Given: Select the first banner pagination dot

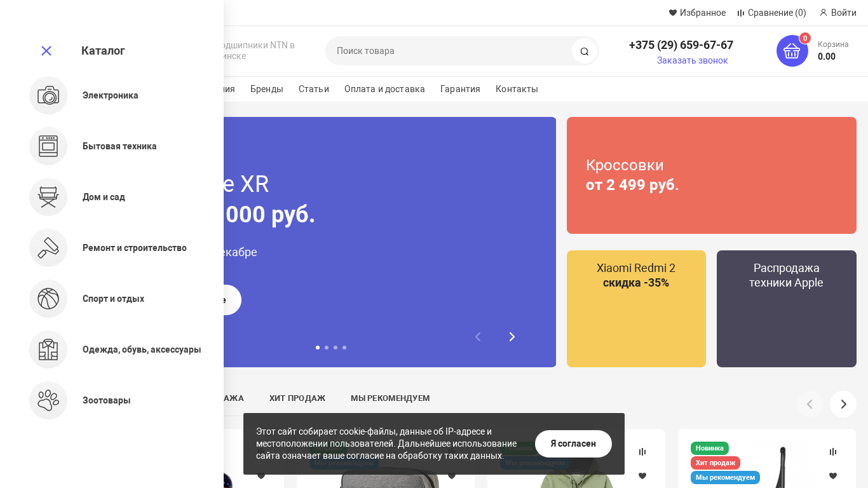Looking at the screenshot, I should tap(318, 348).
